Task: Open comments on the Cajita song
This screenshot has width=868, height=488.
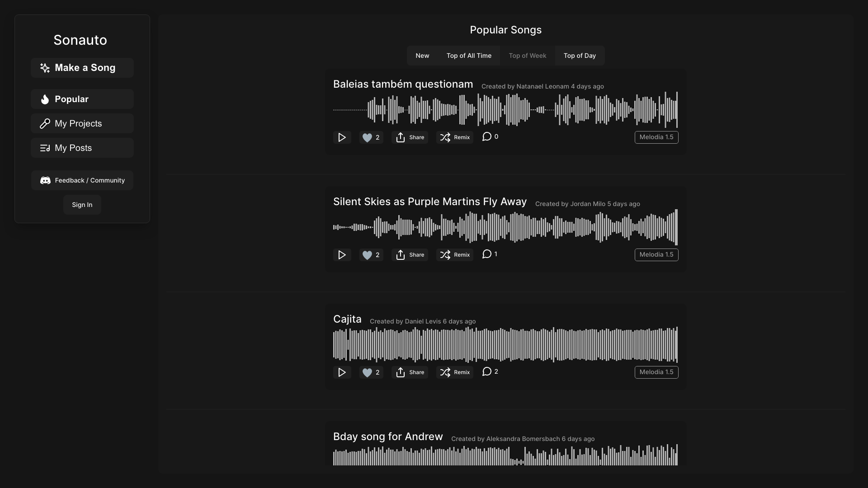Action: coord(490,371)
